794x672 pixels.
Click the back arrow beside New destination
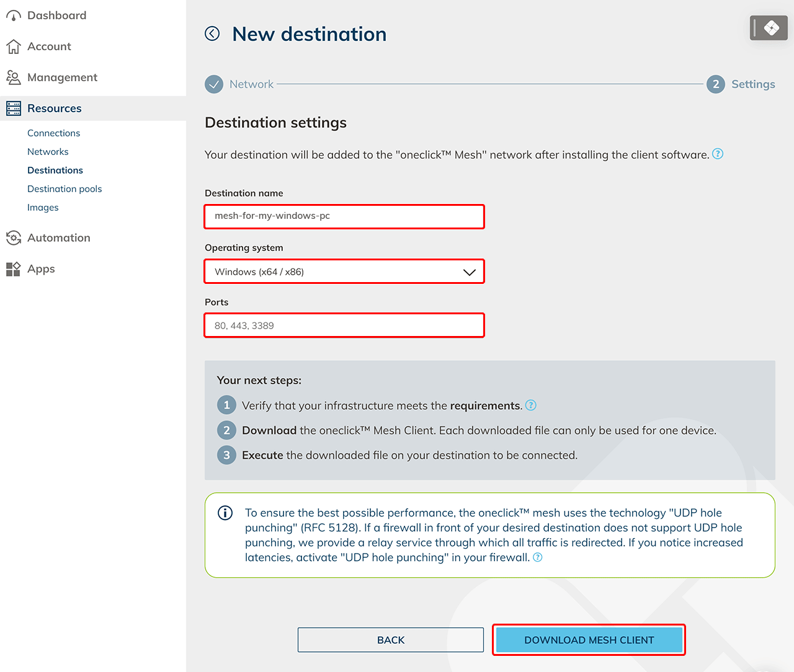(x=212, y=33)
